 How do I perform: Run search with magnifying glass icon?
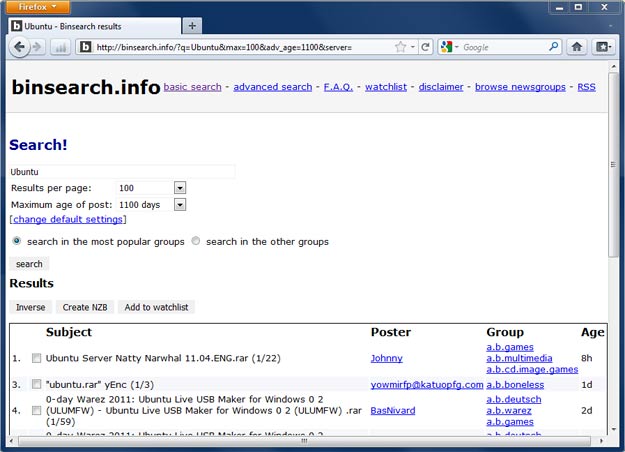point(553,47)
